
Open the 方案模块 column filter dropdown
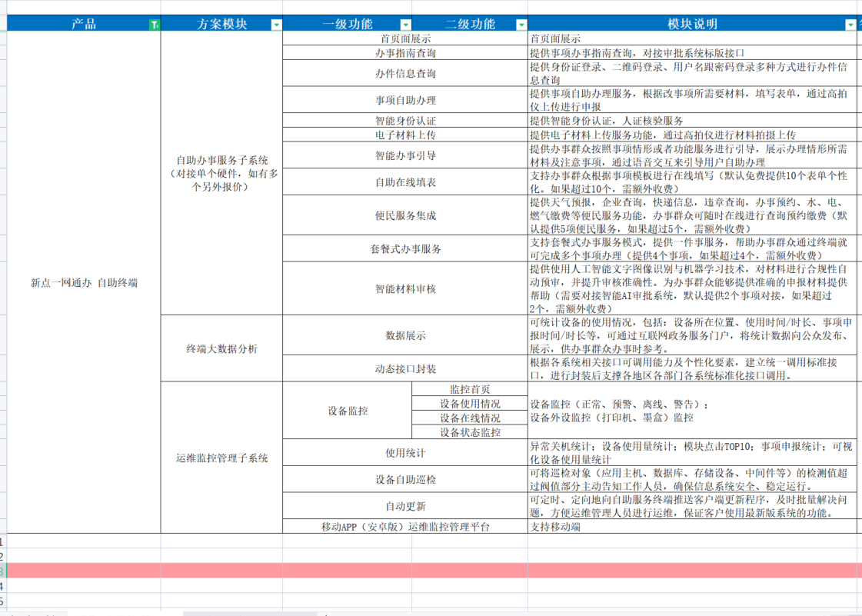(x=277, y=24)
